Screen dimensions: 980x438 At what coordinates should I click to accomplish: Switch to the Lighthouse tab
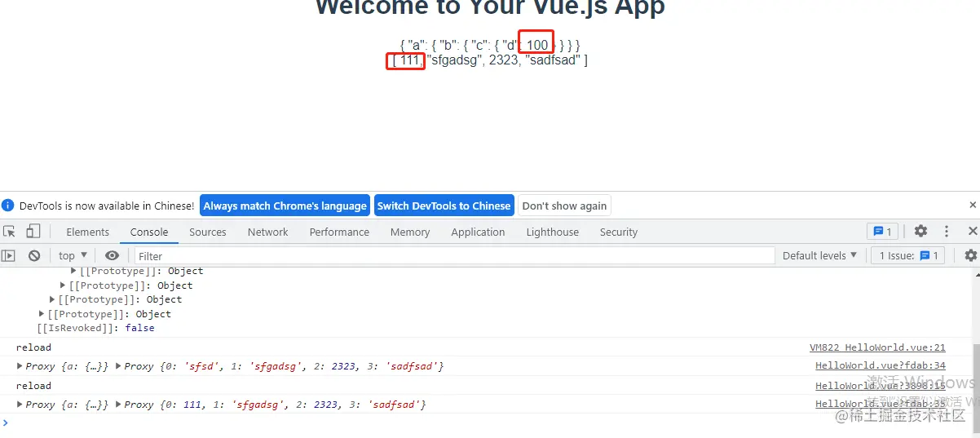[553, 232]
